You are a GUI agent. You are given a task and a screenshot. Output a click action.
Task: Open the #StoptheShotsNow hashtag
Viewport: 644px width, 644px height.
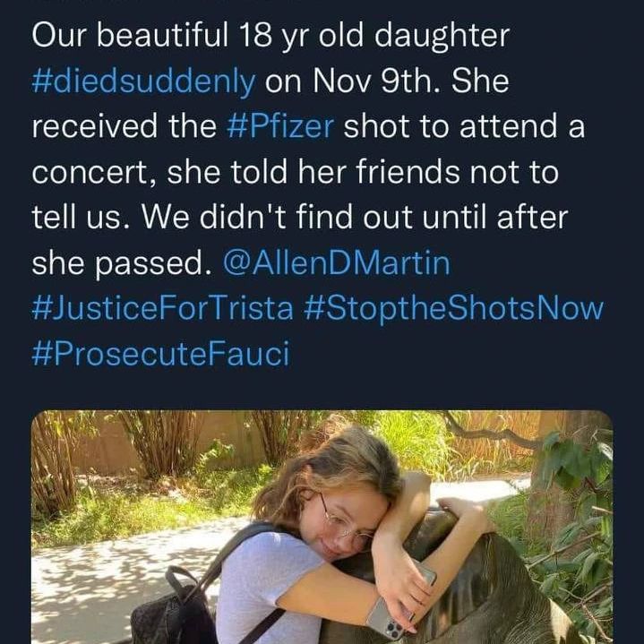coord(453,308)
